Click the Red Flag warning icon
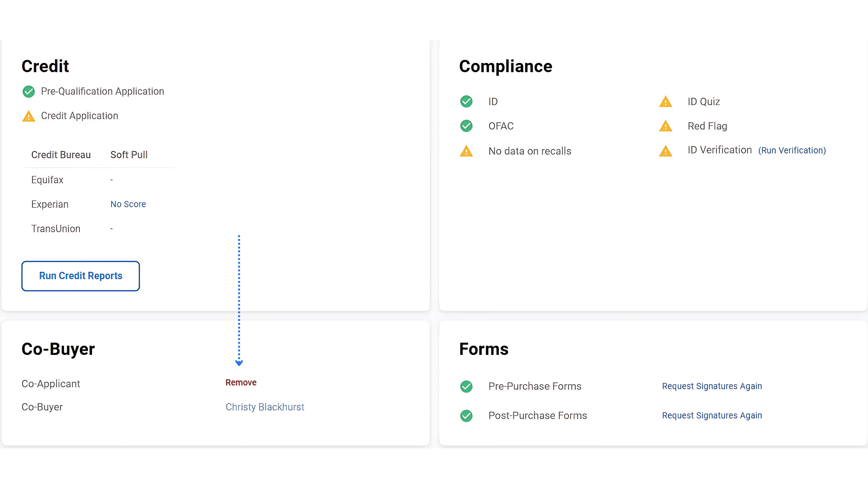Viewport: 868px width, 488px height. click(x=666, y=126)
